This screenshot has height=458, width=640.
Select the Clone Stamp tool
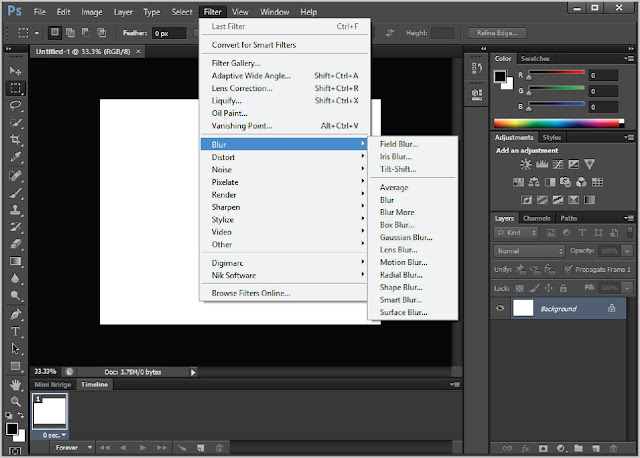(x=15, y=210)
